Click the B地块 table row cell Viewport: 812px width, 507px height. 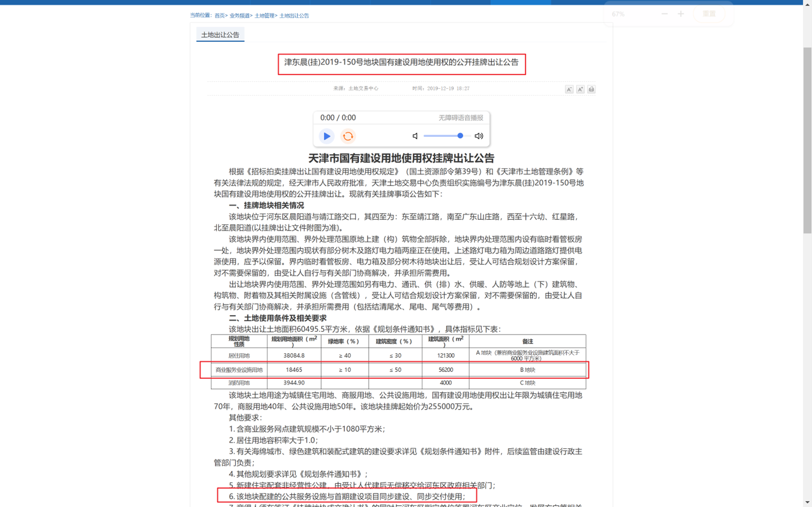pos(527,370)
